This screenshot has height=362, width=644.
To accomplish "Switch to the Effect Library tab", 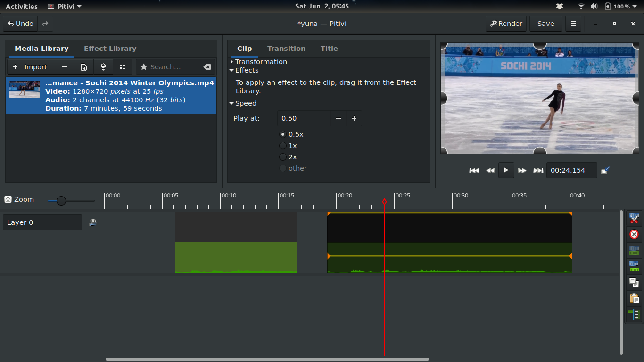I will [x=110, y=49].
